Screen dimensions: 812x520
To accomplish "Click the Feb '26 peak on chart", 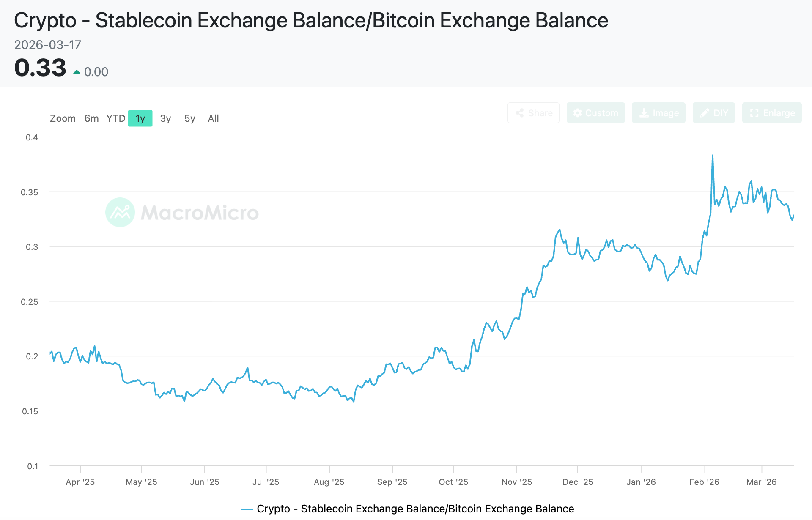I will coord(713,156).
